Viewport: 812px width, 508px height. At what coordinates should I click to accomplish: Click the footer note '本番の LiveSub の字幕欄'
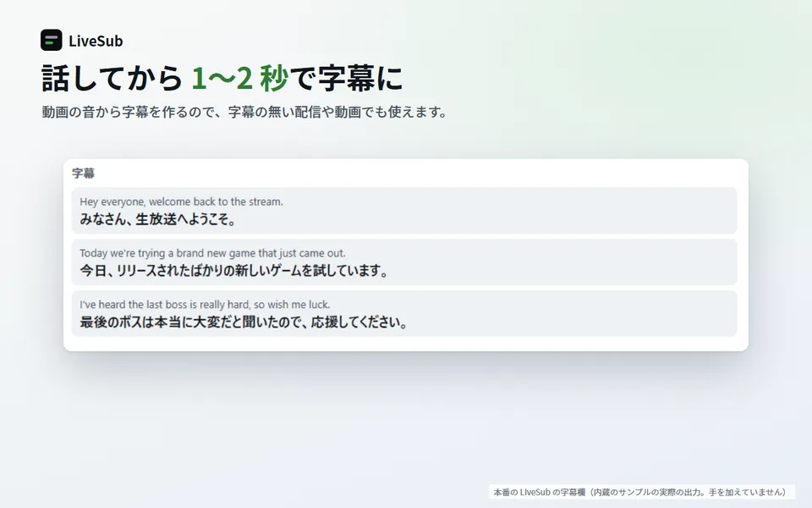[x=642, y=492]
